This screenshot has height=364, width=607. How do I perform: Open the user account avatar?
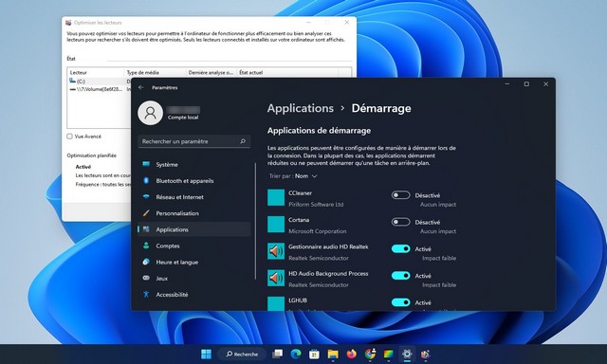150,113
